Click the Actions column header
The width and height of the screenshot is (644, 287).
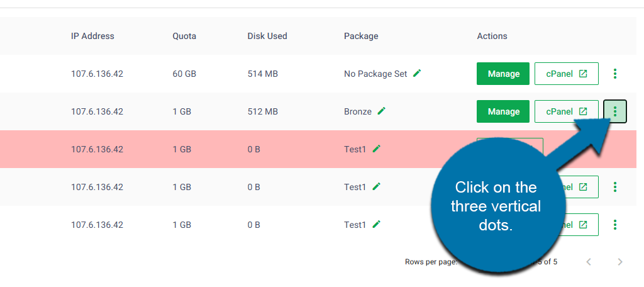click(x=492, y=36)
